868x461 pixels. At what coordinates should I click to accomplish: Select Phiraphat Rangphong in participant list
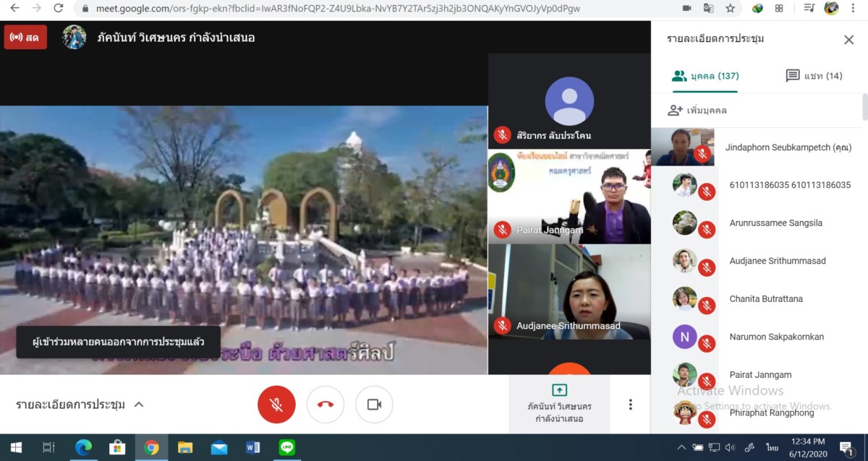[755, 413]
